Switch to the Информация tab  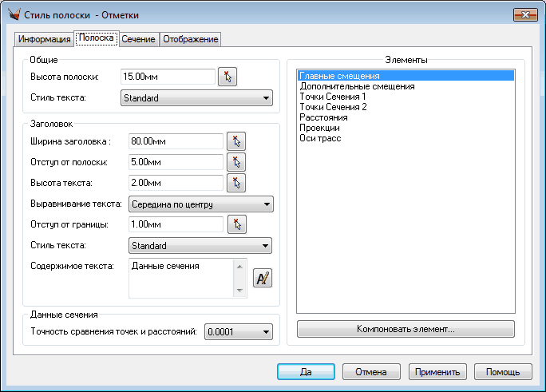[x=44, y=39]
